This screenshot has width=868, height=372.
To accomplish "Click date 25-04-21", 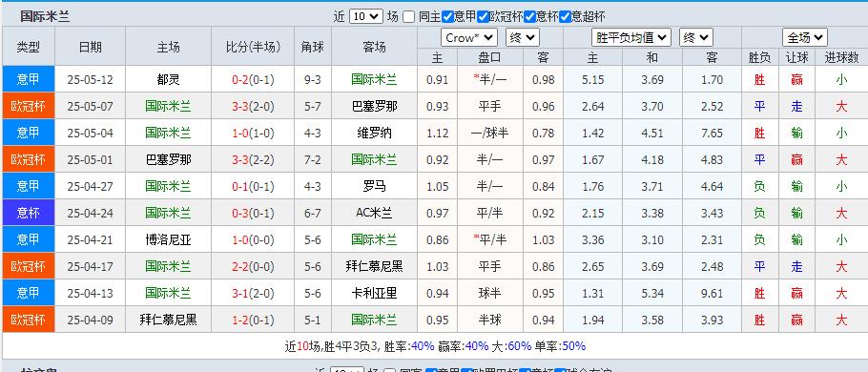I will 91,239.
